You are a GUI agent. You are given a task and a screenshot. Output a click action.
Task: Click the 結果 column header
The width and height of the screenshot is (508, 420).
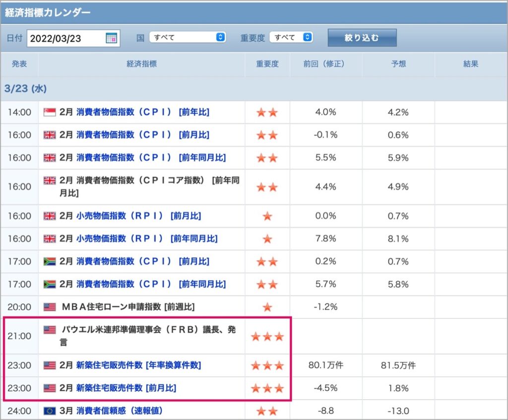471,64
